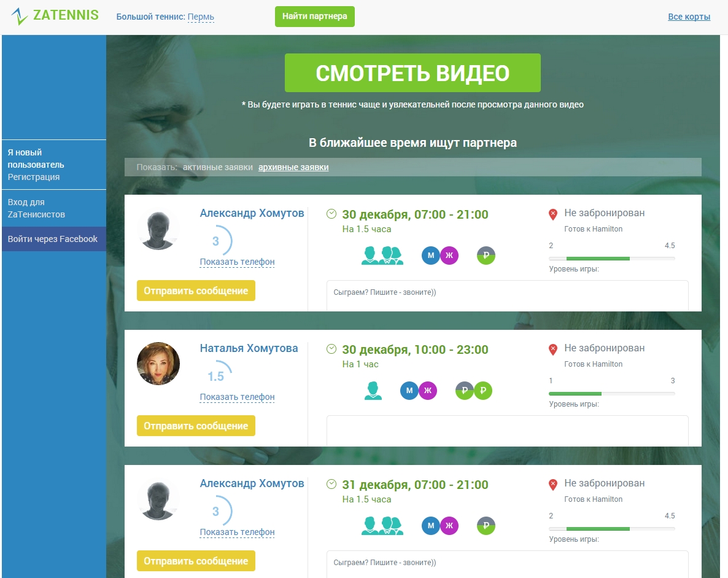Click date text 30 декабря, 07:00 - 21:00
The width and height of the screenshot is (728, 578).
click(415, 214)
